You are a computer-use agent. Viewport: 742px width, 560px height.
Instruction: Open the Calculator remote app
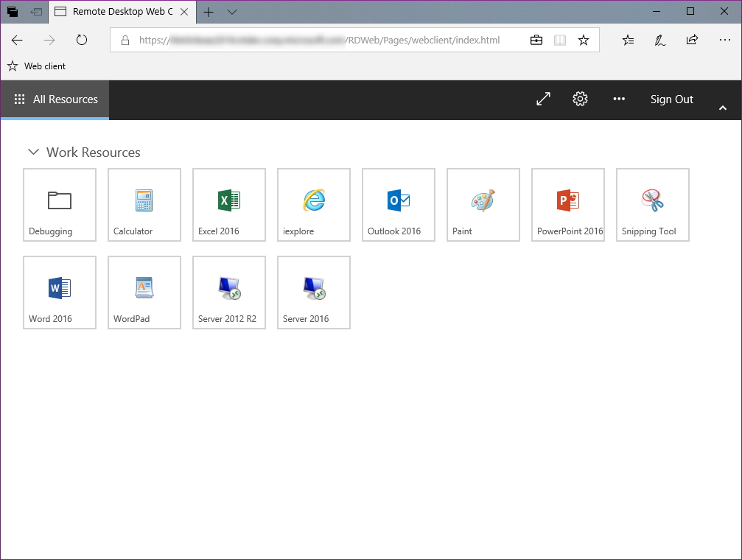point(144,204)
